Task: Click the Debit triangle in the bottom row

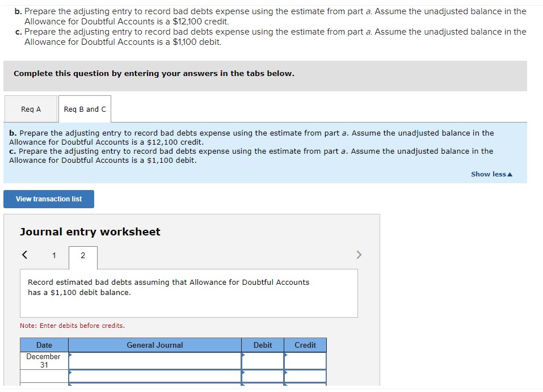Action: pyautogui.click(x=242, y=385)
